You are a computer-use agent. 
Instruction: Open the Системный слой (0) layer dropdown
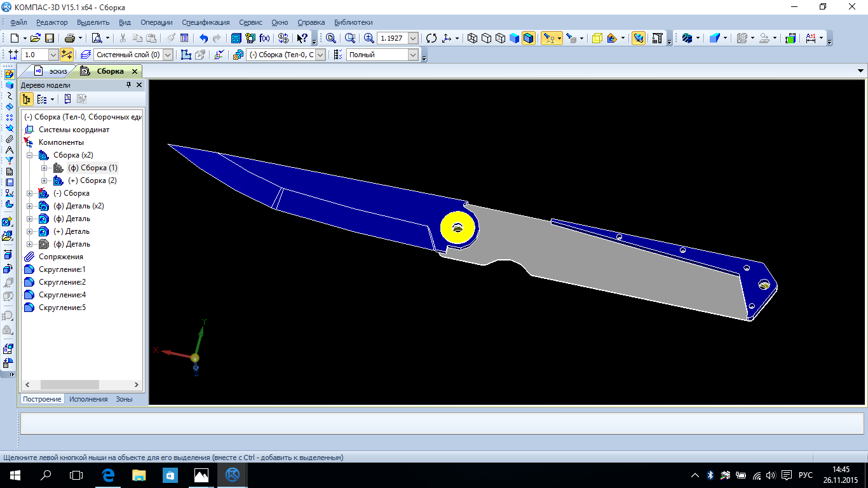[x=168, y=55]
